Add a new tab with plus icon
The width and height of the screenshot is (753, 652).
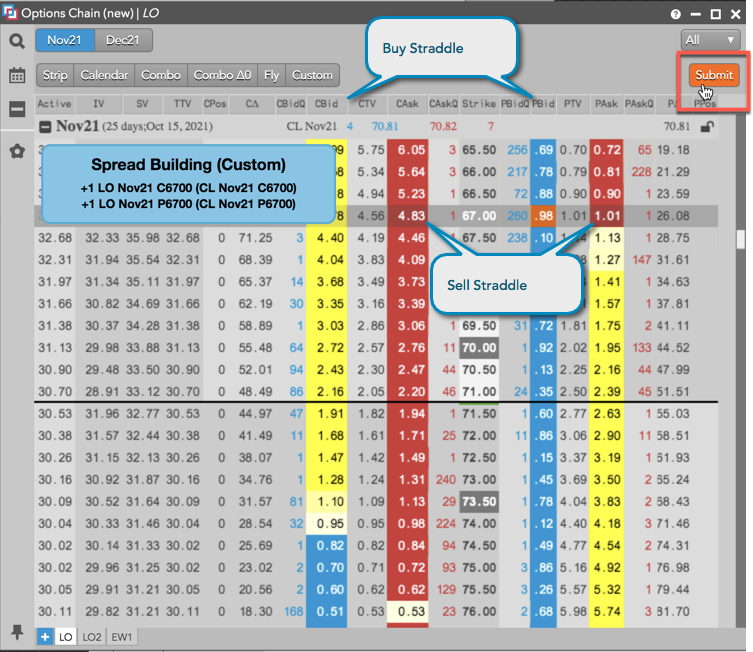click(45, 636)
